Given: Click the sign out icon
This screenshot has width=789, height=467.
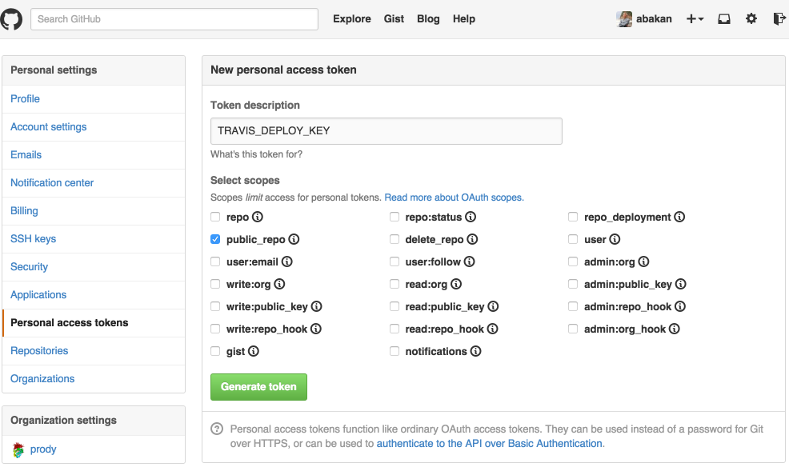Looking at the screenshot, I should click(779, 19).
